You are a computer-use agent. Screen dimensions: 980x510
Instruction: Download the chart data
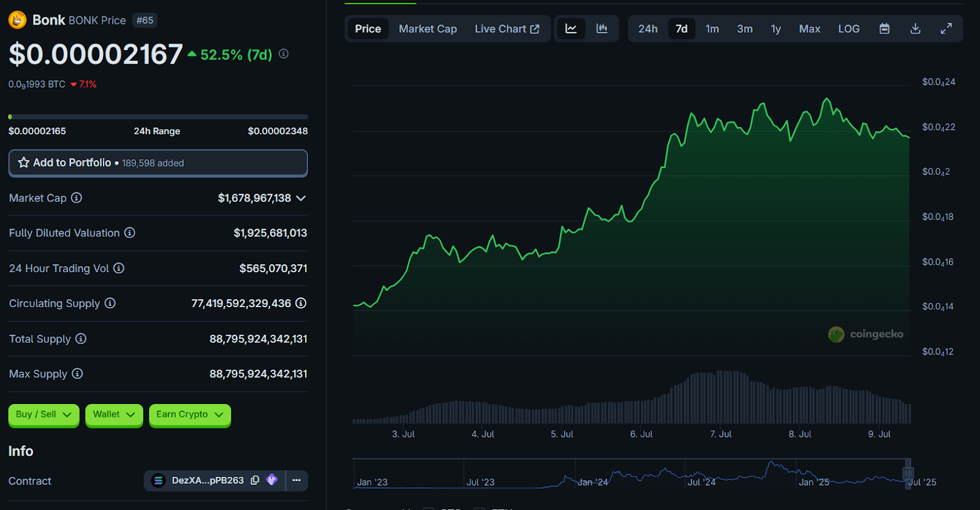(x=915, y=29)
